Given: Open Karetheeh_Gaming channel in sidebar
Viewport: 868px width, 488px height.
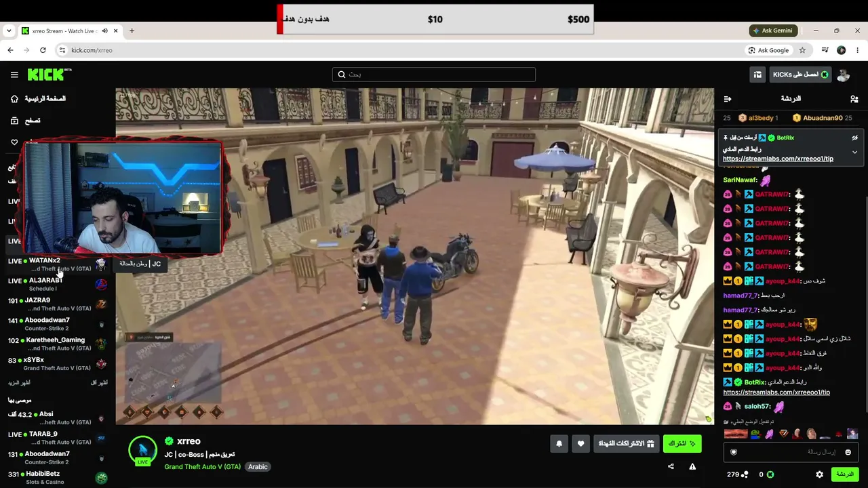Looking at the screenshot, I should (58, 344).
